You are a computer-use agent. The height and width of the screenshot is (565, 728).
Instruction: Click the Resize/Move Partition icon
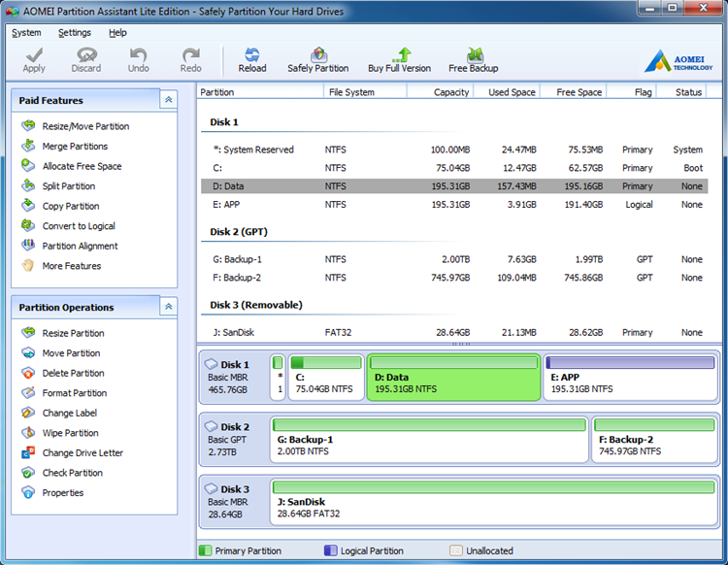[x=28, y=125]
